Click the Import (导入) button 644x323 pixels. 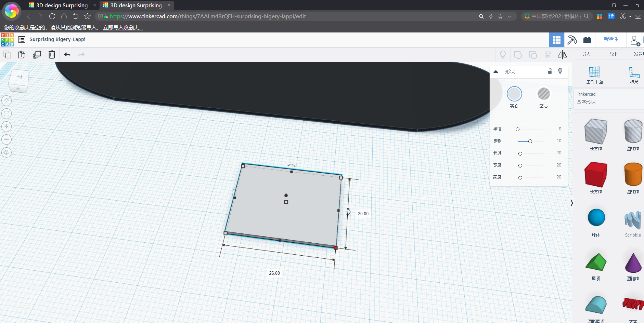[586, 54]
